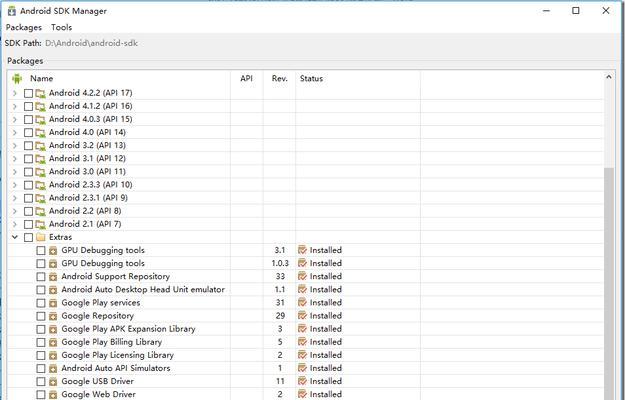Click folder icon of Android 4.1.2 (API 16)

40,106
